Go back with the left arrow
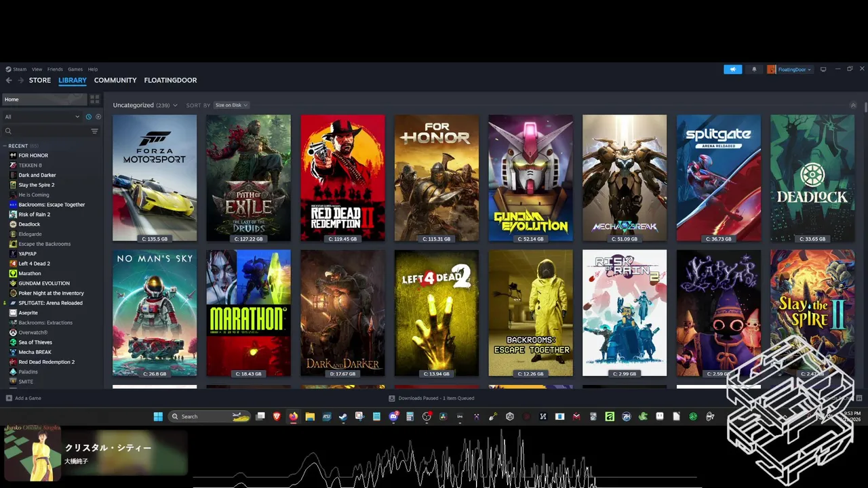This screenshot has height=488, width=868. (x=9, y=80)
